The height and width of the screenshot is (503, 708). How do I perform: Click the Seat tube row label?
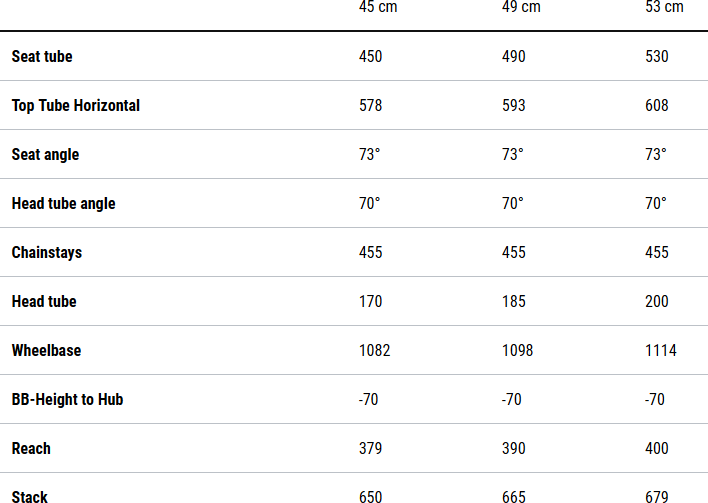(x=42, y=57)
